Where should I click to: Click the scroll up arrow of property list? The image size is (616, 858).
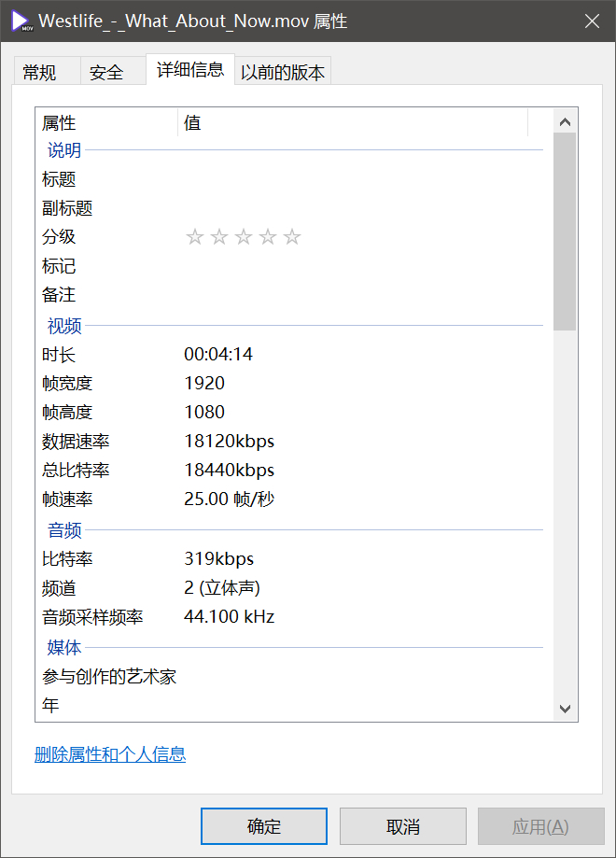(565, 122)
